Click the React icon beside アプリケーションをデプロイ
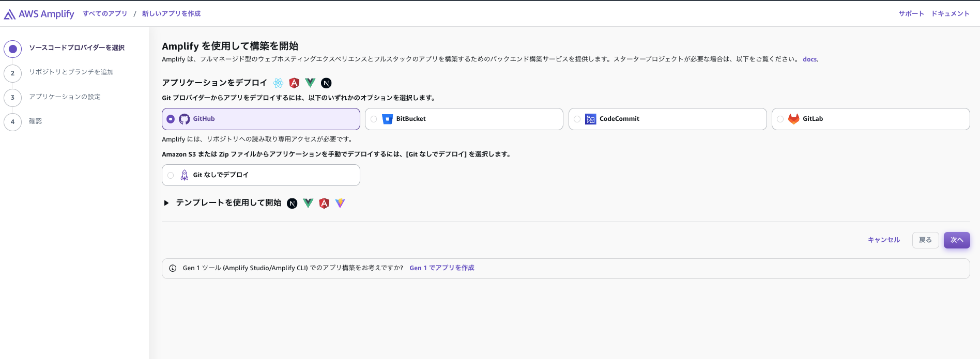The image size is (980, 359). point(278,83)
